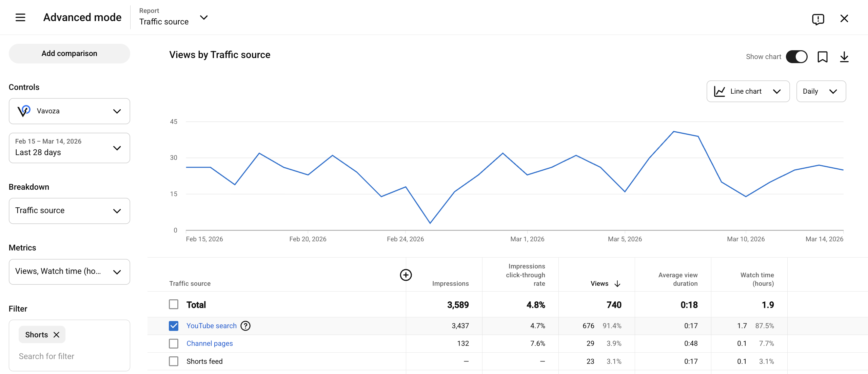Open the Last 28 days date range

point(69,148)
